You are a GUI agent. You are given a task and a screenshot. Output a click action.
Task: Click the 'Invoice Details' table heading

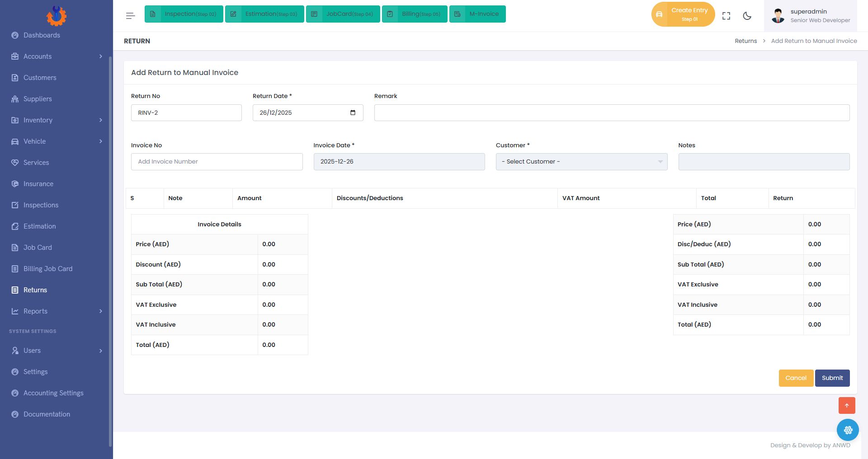coord(219,225)
